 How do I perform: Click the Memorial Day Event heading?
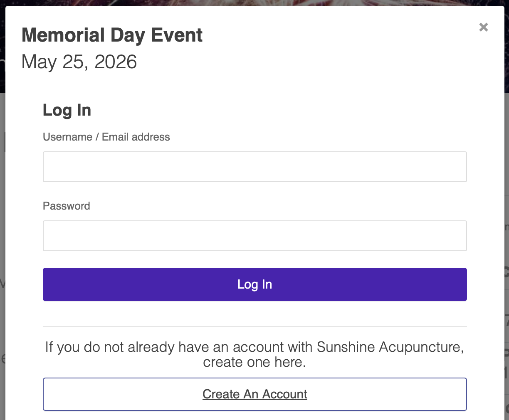click(112, 35)
